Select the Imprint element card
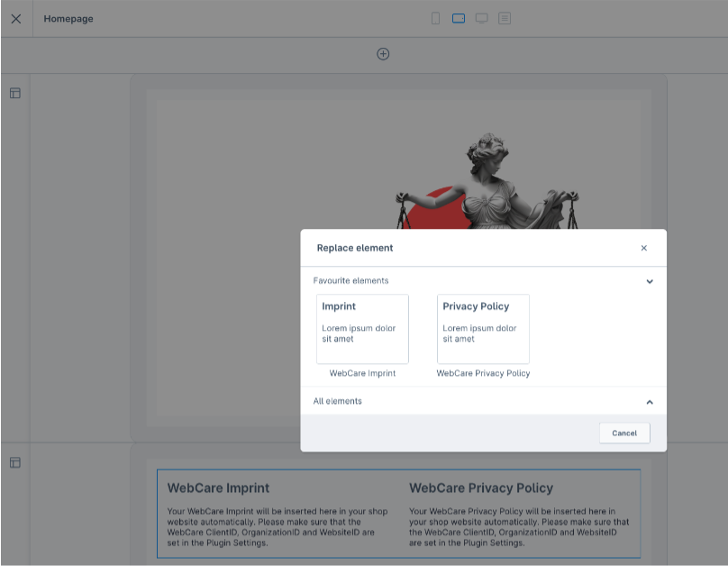The width and height of the screenshot is (728, 566). 361,329
